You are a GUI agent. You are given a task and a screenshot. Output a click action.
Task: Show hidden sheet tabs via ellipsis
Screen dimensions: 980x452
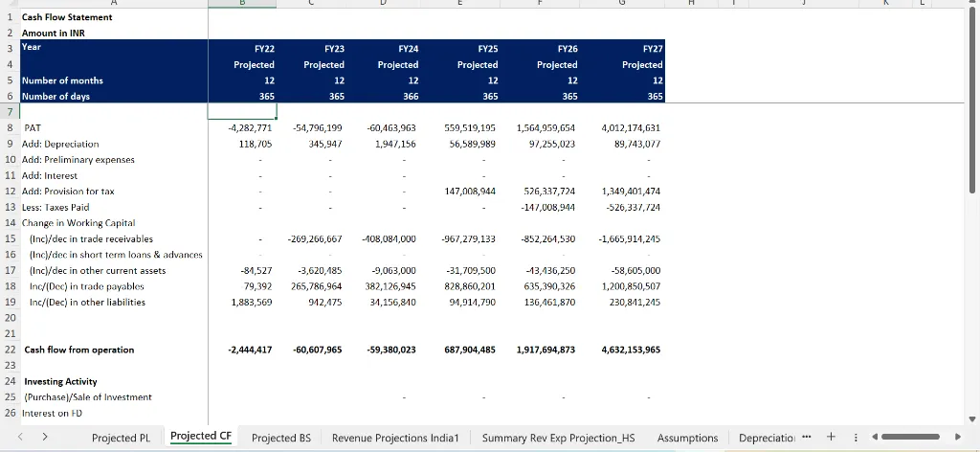[809, 438]
